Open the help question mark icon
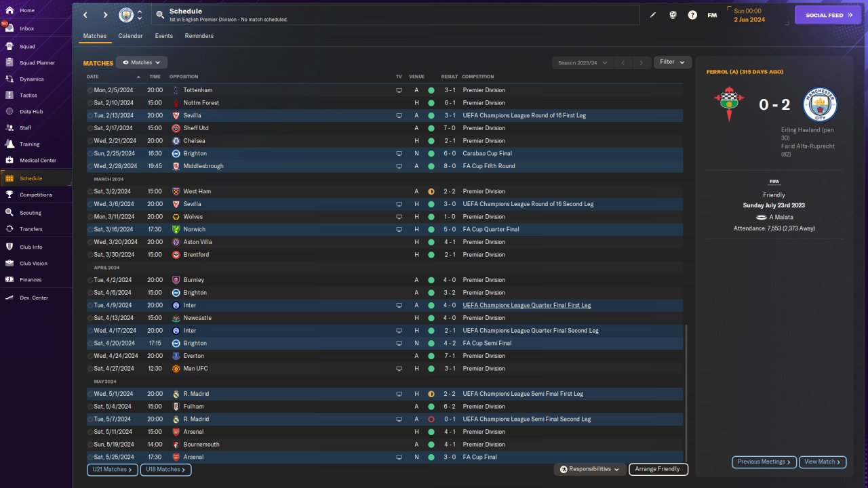 point(692,15)
